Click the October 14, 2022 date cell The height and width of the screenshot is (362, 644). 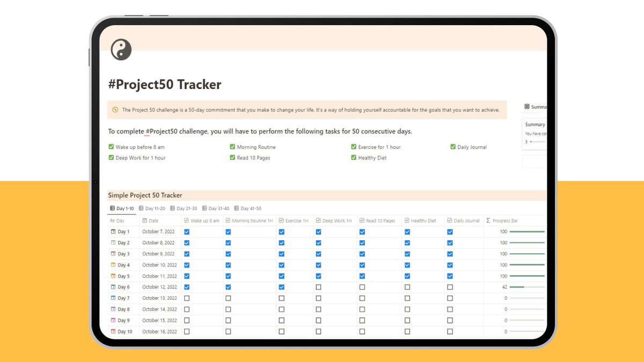159,309
